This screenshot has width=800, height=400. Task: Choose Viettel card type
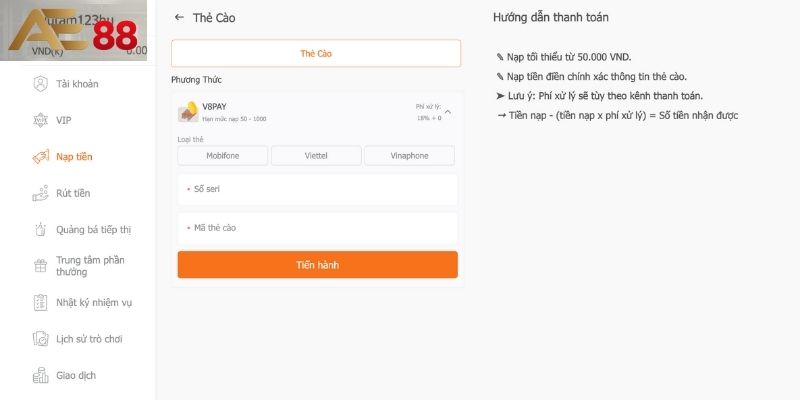(x=316, y=156)
